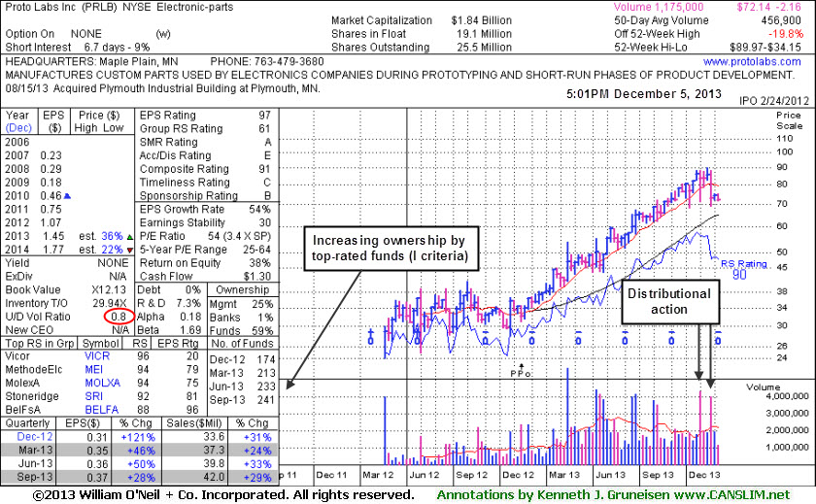Click the blue (Dec) fiscal year label

[x=18, y=128]
